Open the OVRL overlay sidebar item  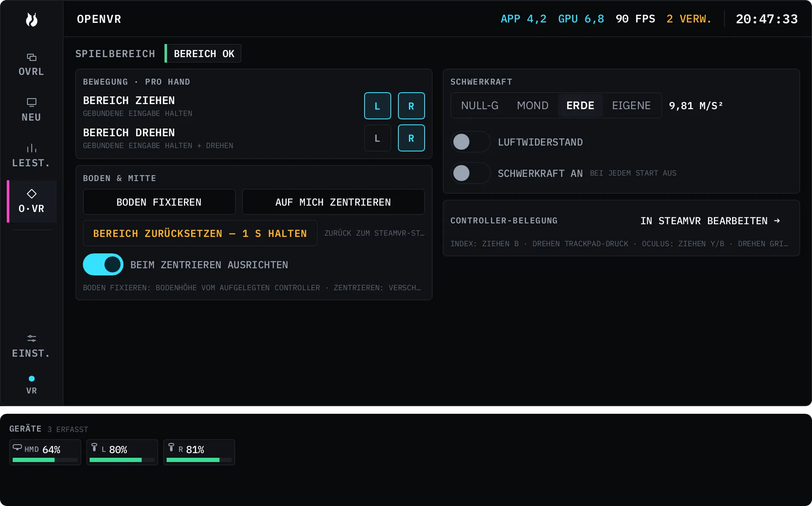click(32, 64)
